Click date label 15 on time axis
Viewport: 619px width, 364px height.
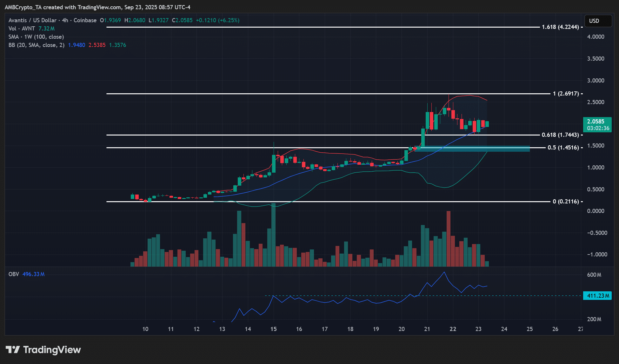coord(273,329)
